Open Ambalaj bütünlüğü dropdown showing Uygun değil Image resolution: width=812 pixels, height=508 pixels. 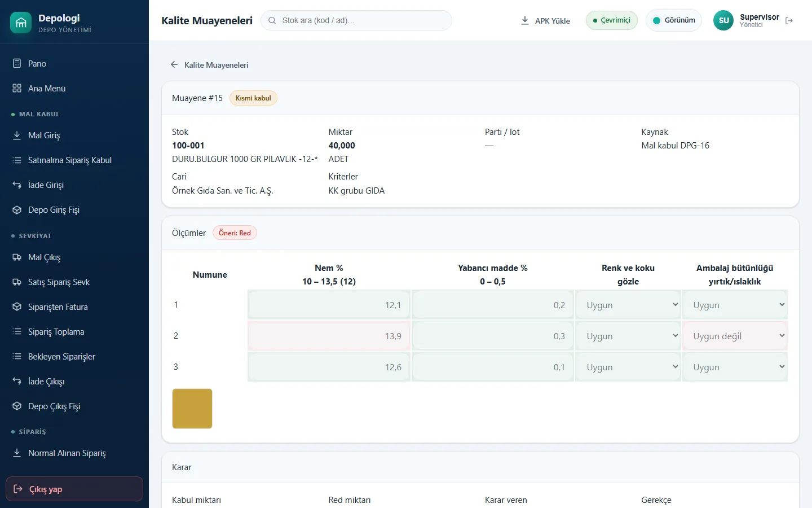click(735, 336)
